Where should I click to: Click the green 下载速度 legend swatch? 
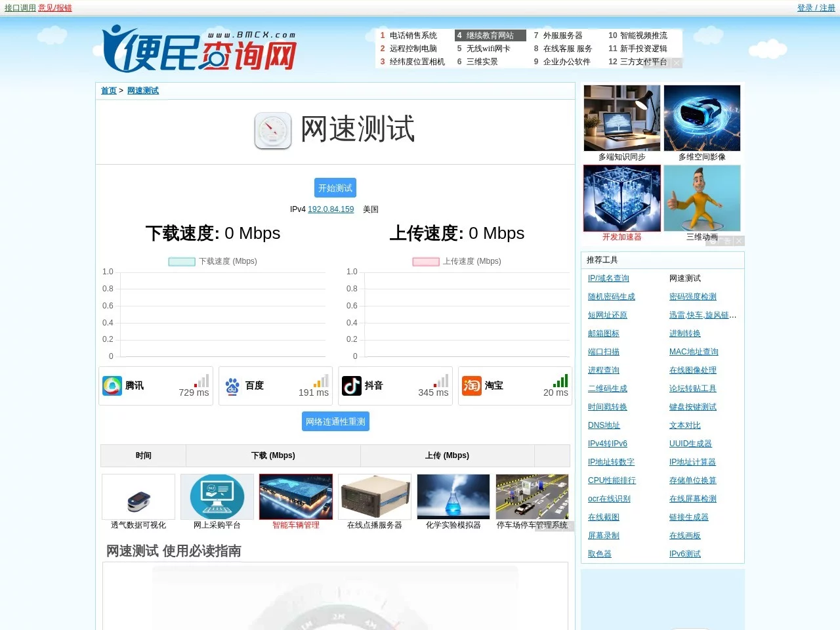(181, 261)
